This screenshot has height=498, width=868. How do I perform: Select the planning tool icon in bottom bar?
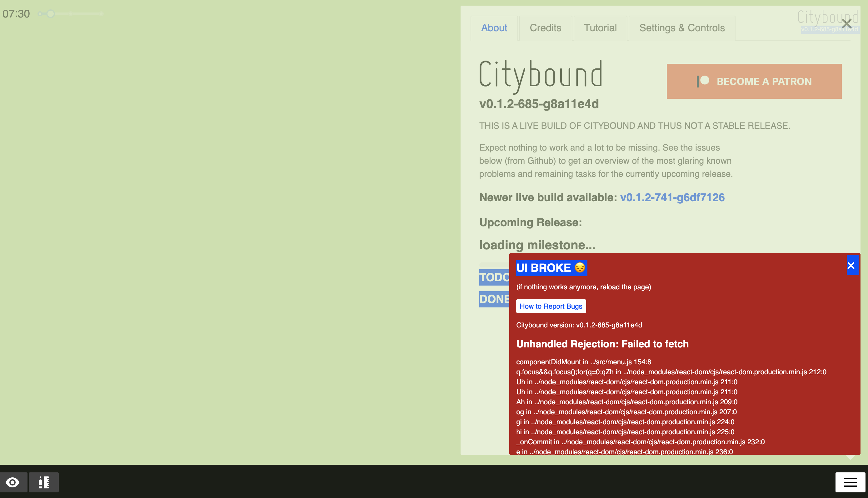tap(43, 482)
